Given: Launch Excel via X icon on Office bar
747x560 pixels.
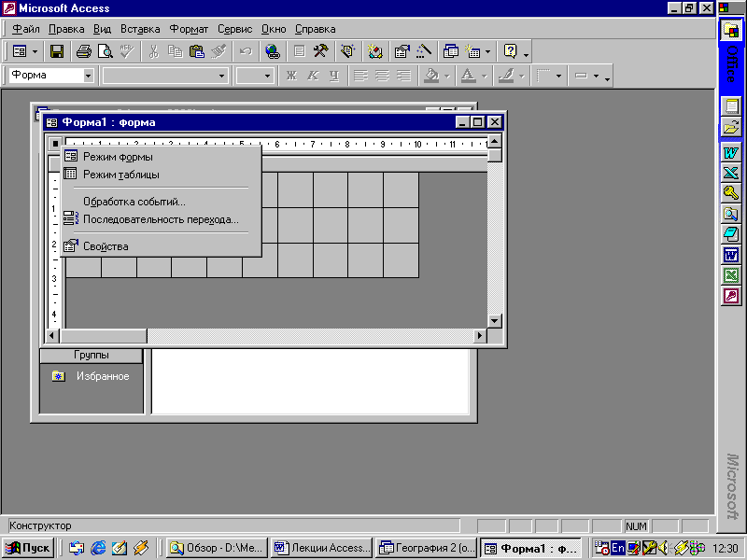Looking at the screenshot, I should [731, 173].
